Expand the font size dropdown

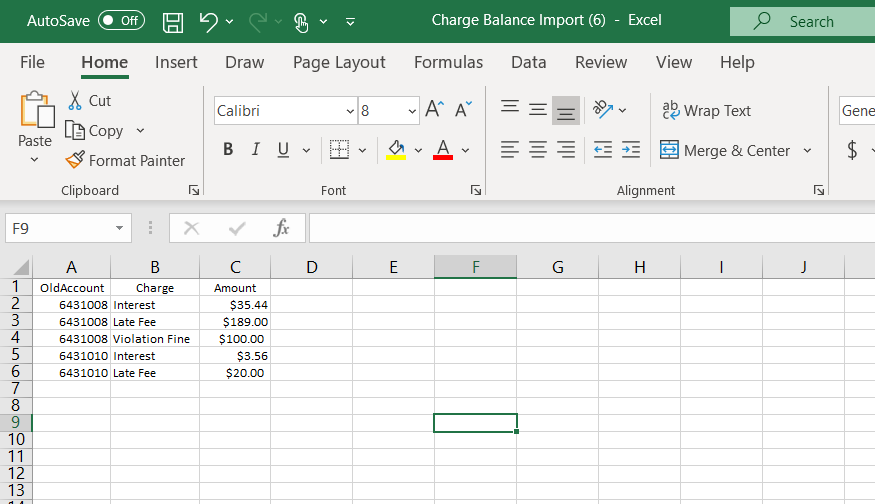click(412, 111)
